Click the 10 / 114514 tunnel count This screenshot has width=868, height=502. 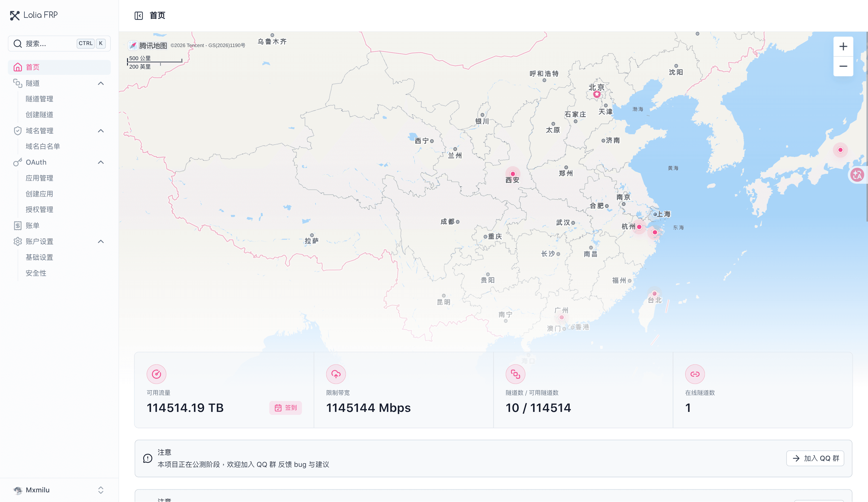coord(538,408)
